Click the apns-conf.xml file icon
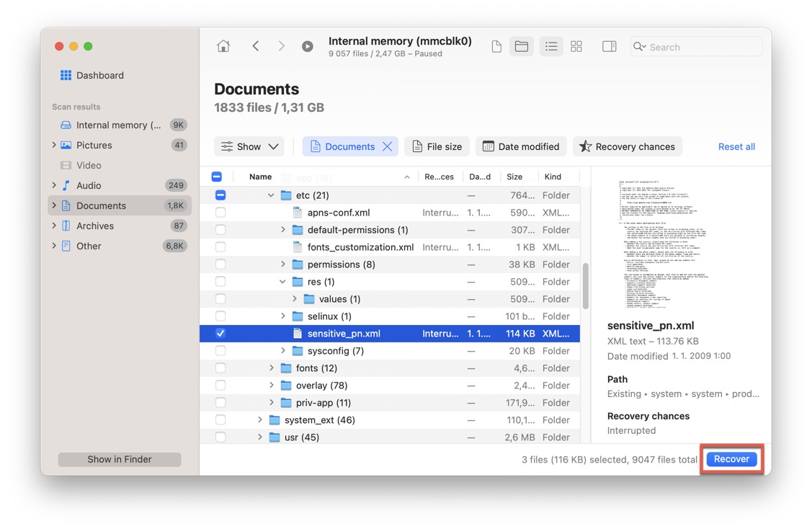812x529 pixels. coord(298,213)
